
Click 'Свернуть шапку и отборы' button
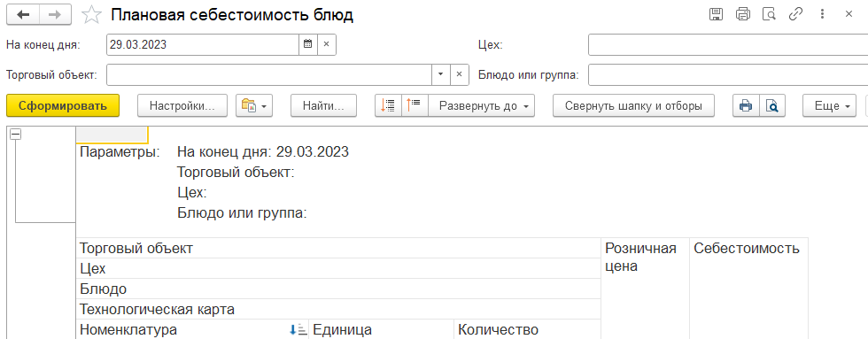pos(634,105)
